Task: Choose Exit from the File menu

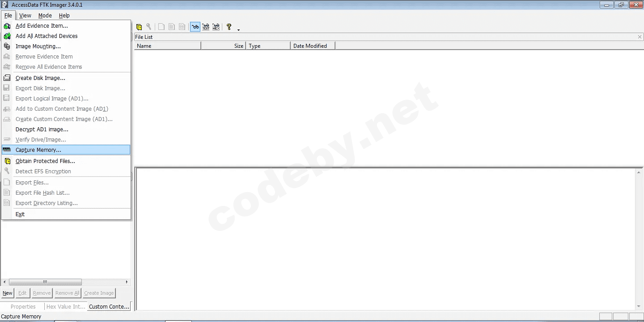Action: [x=66, y=214]
